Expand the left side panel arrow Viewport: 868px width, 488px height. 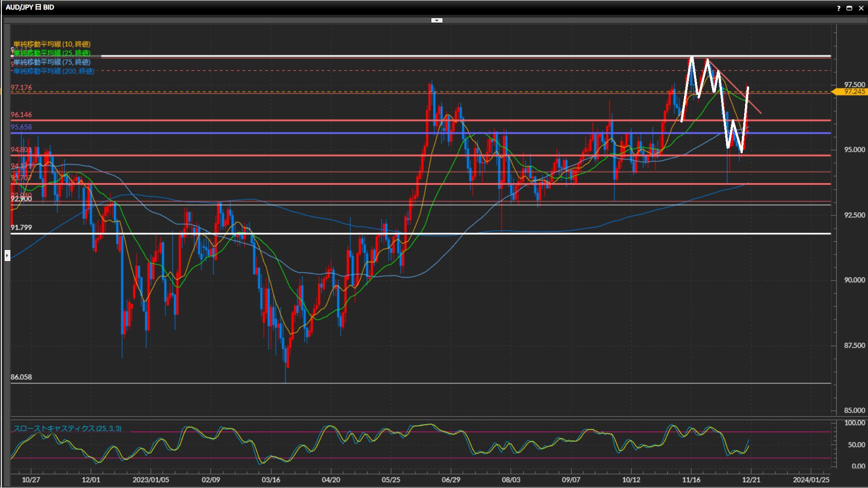coord(7,256)
